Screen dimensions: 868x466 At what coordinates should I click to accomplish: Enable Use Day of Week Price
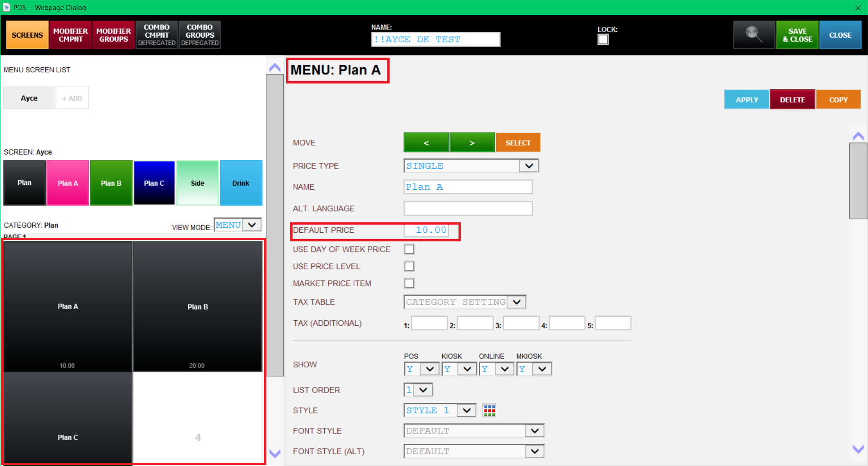click(409, 249)
